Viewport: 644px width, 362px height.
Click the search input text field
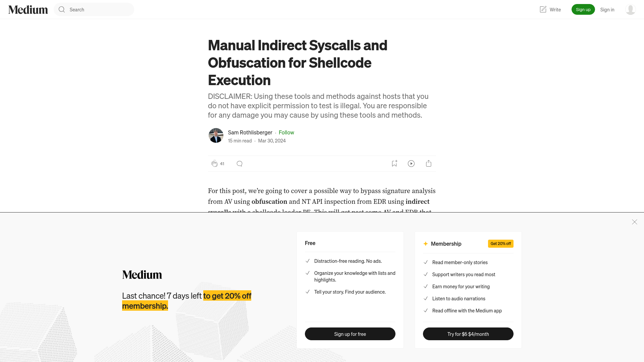tap(94, 9)
